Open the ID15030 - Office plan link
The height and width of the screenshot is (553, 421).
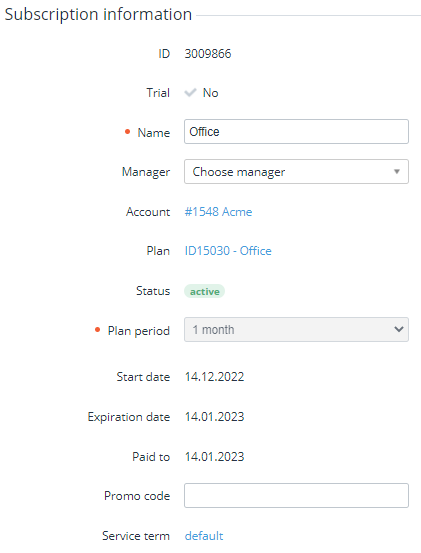coord(228,251)
